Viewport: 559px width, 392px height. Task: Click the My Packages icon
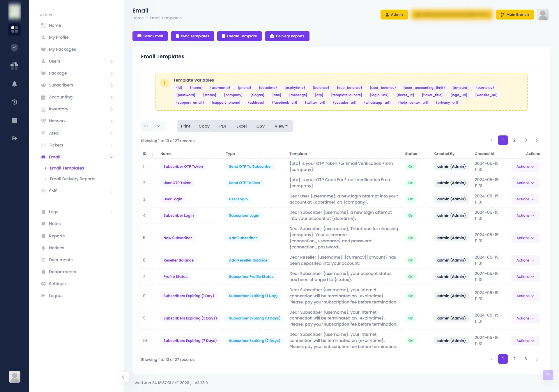[43, 49]
